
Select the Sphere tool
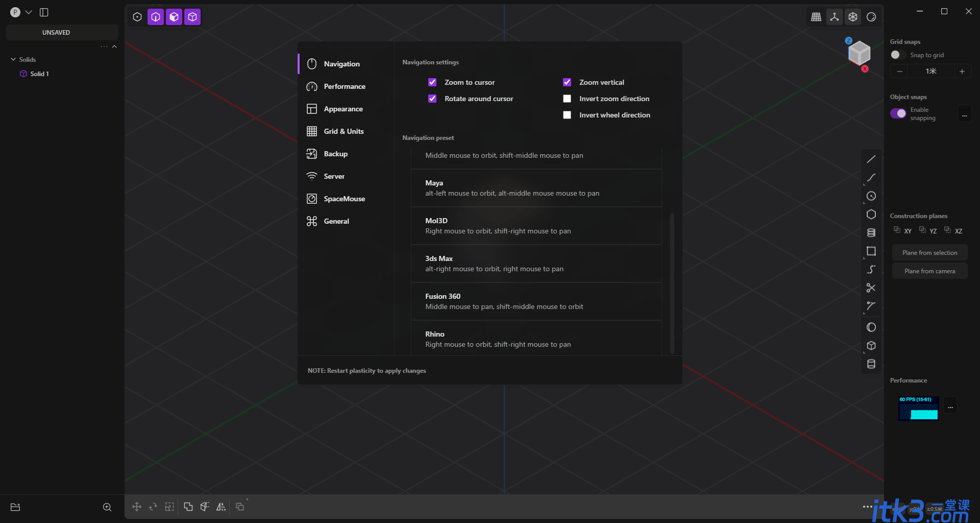point(871,327)
